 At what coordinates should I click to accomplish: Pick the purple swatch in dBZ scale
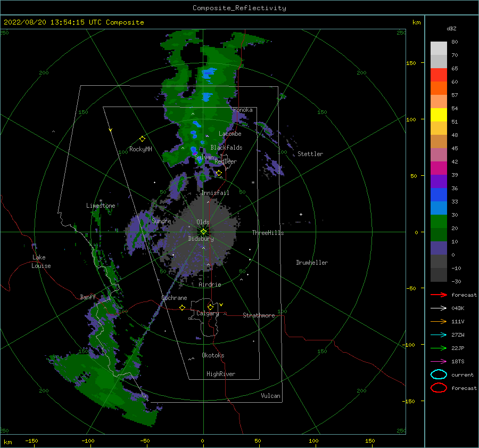pos(439,182)
